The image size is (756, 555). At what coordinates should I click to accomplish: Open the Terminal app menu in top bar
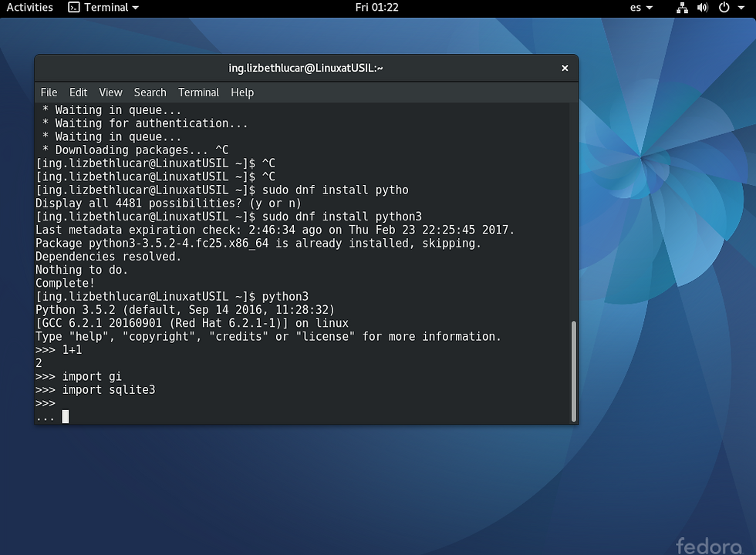(103, 7)
